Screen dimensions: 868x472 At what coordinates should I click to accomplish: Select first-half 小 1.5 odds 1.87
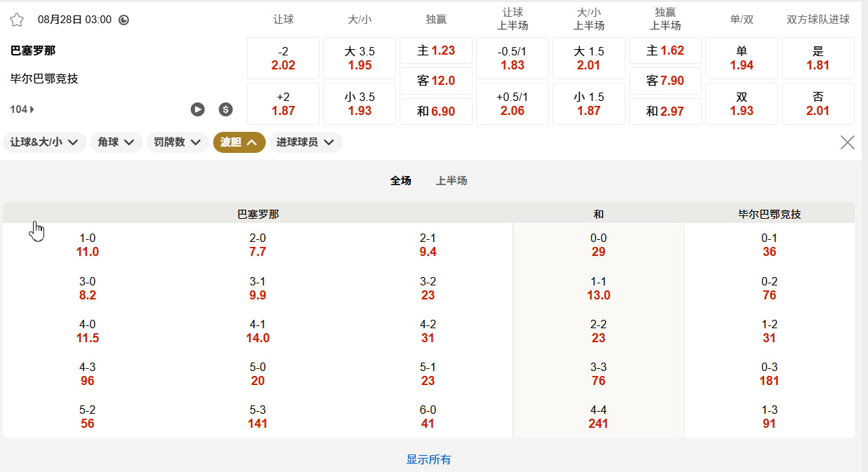(x=589, y=104)
